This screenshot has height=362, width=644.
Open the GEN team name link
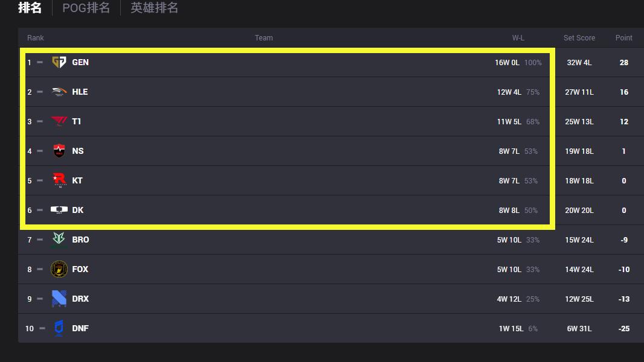pyautogui.click(x=80, y=62)
